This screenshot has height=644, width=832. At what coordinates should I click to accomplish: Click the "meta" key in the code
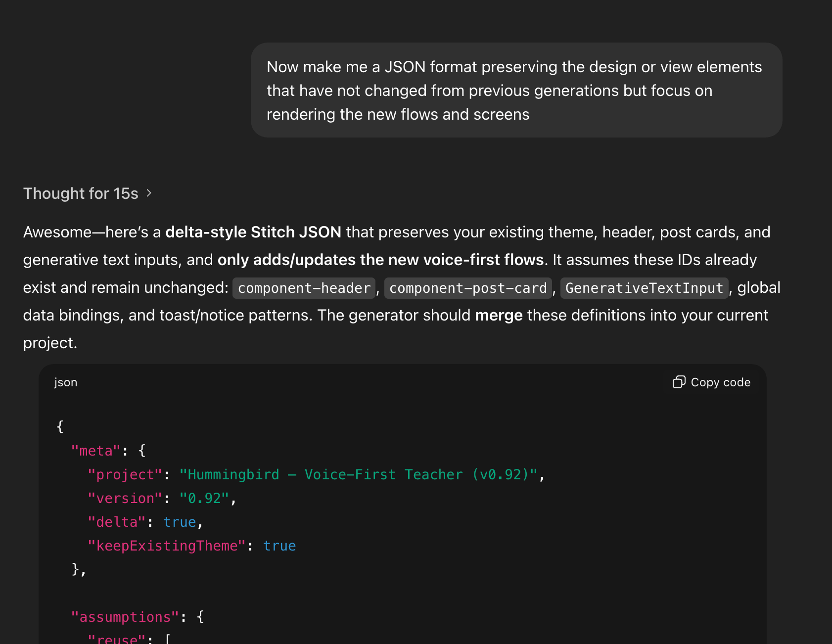(x=95, y=451)
